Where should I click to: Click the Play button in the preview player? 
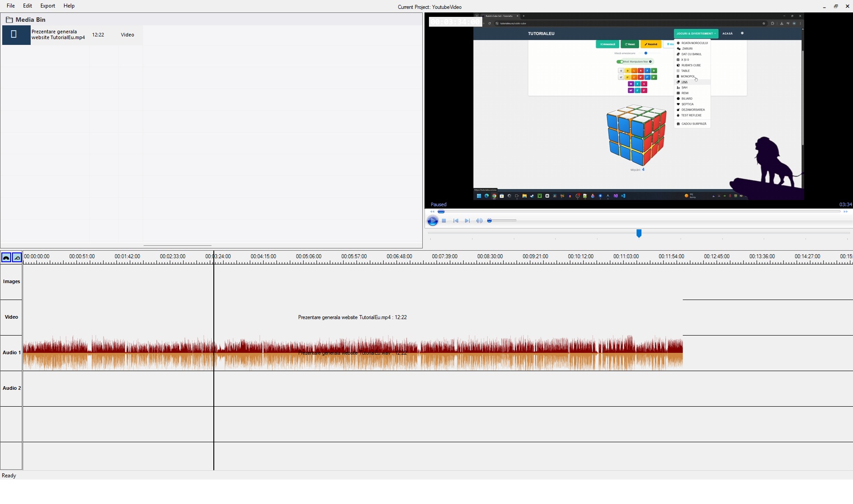(432, 220)
